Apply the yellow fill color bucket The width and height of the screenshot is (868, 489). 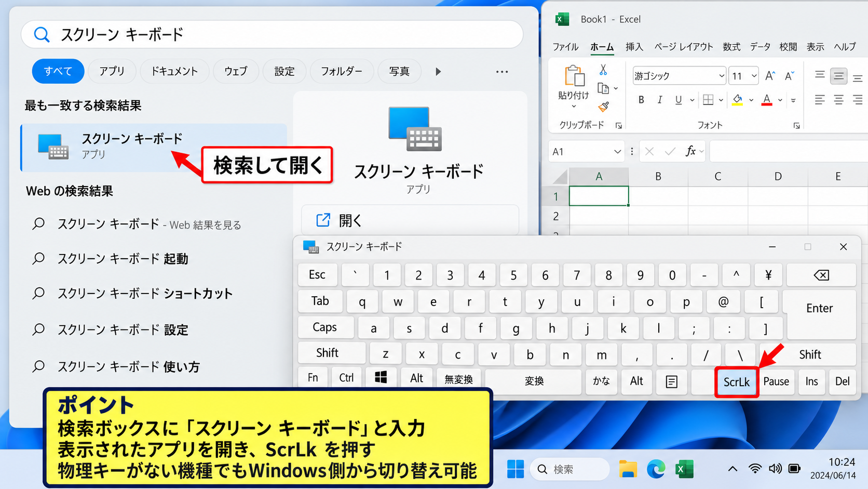737,100
